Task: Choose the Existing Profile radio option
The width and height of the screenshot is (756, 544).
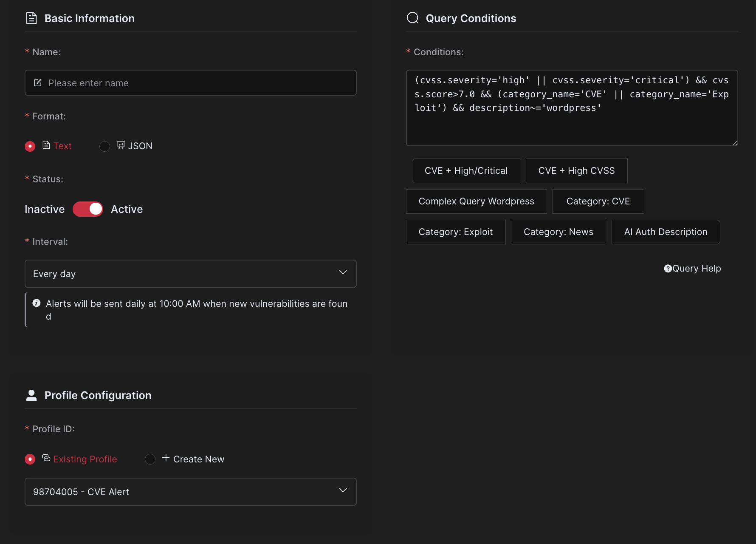Action: click(30, 459)
